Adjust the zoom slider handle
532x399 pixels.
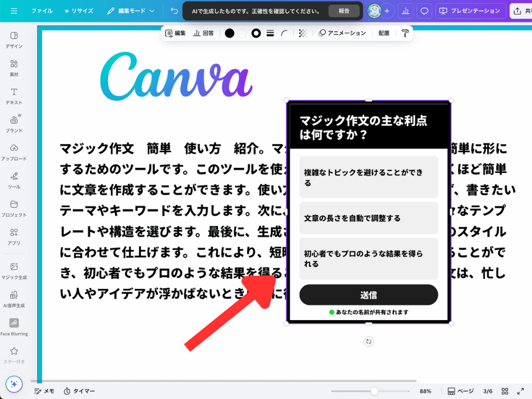click(x=374, y=391)
